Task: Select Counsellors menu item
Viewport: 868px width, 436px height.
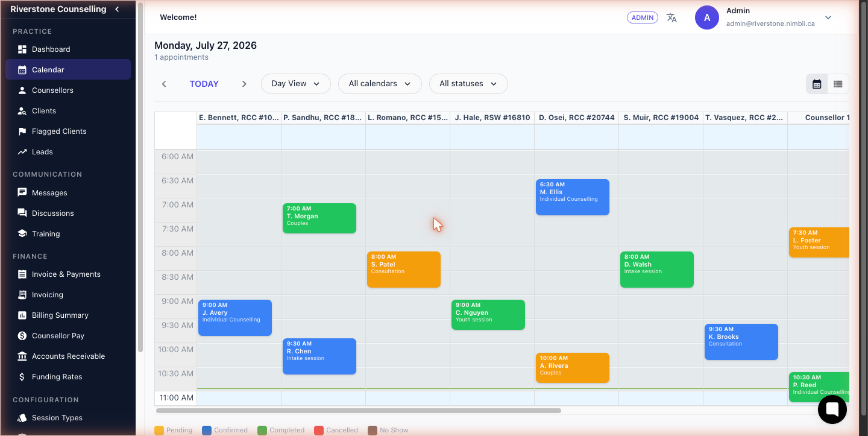Action: point(68,90)
